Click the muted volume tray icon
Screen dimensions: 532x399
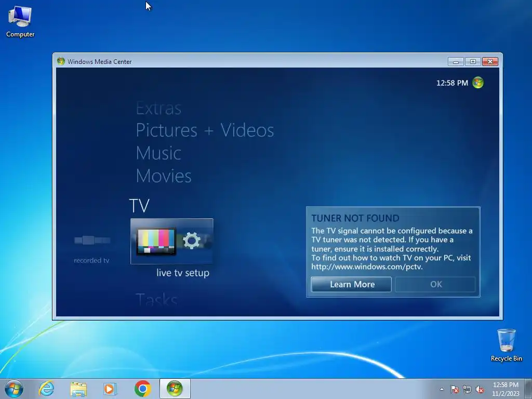pos(480,389)
